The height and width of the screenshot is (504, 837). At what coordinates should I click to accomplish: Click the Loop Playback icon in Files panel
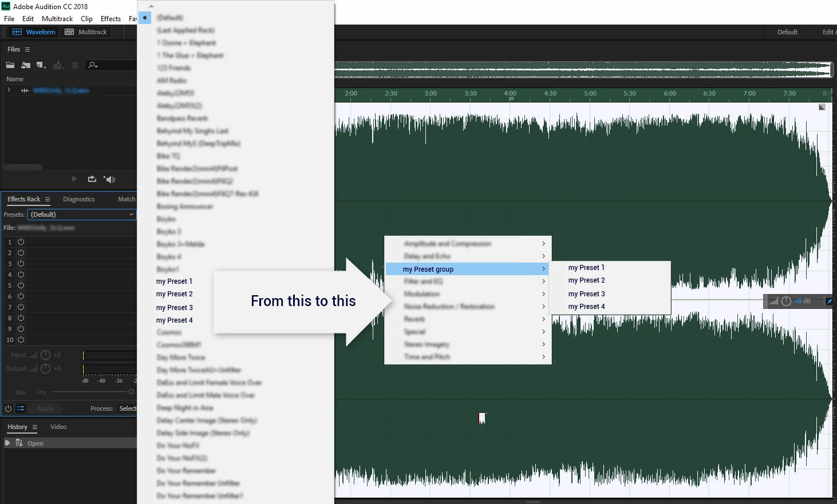[x=92, y=179]
